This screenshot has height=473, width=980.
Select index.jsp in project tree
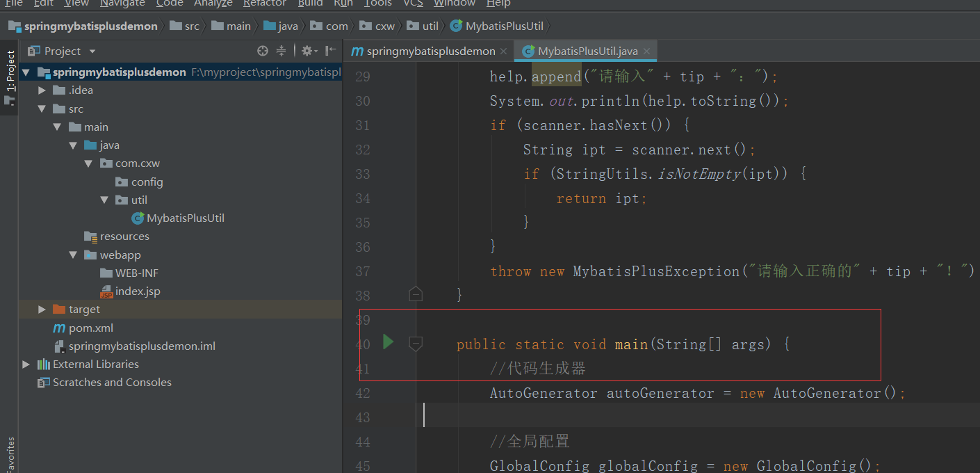click(x=138, y=291)
